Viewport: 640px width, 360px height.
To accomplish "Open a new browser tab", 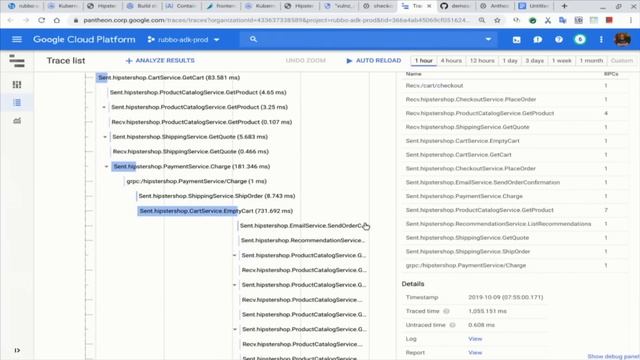I will click(564, 6).
